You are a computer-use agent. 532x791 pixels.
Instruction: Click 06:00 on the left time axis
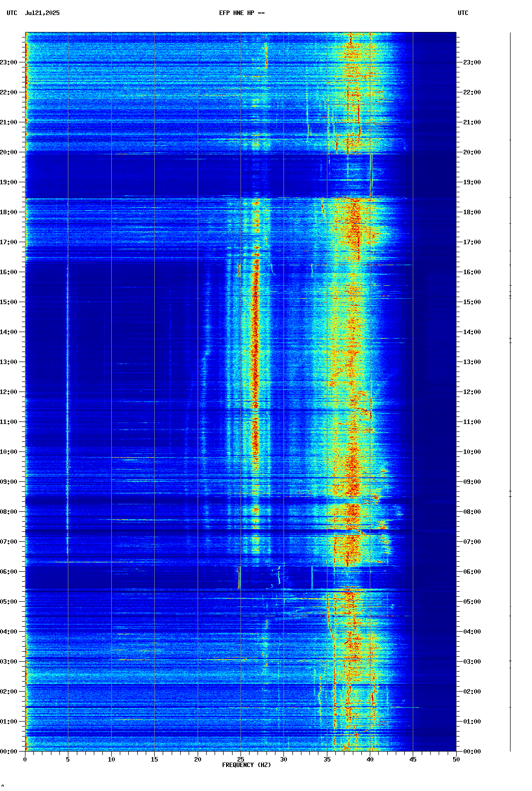pos(8,572)
